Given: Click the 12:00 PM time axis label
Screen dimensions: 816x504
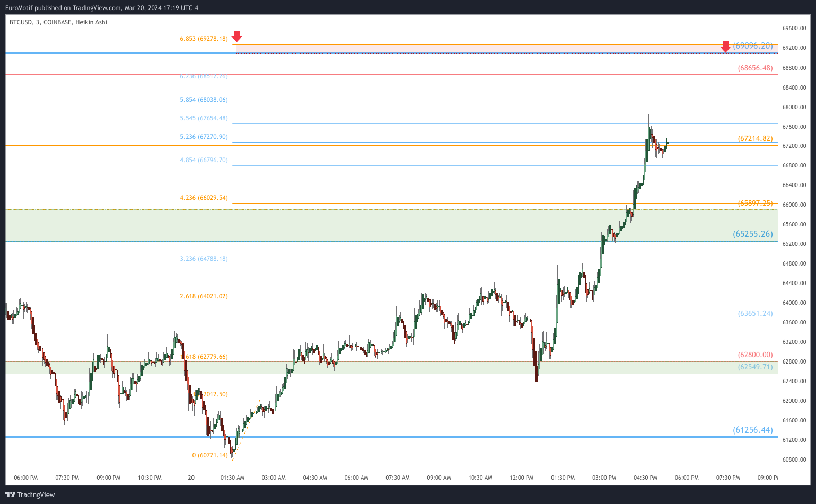Looking at the screenshot, I should (x=522, y=478).
